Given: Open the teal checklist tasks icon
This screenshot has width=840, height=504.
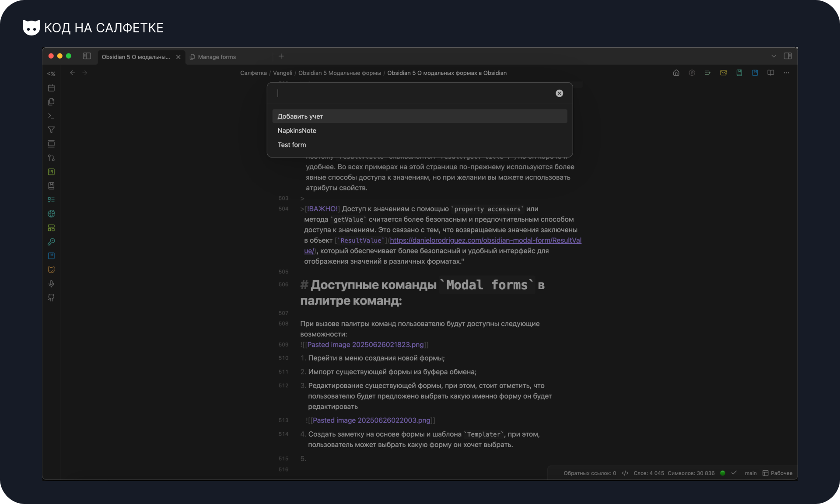Looking at the screenshot, I should click(x=51, y=200).
